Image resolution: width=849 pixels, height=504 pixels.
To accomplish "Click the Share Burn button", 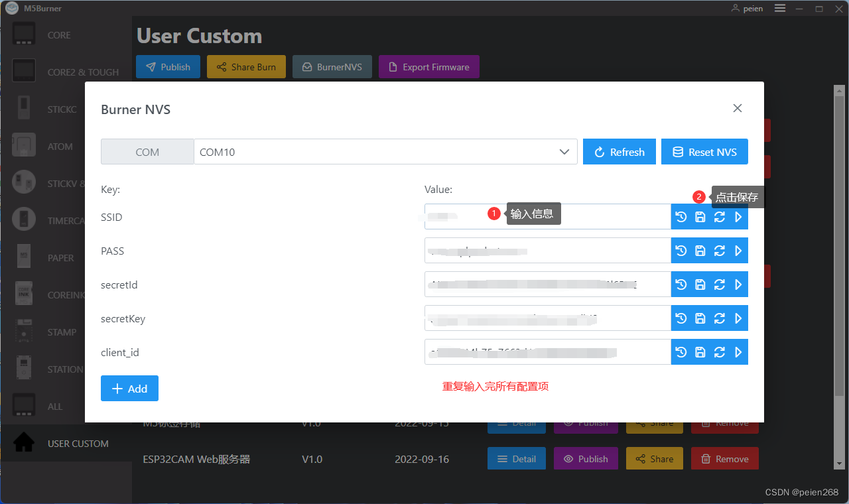I will coord(246,67).
